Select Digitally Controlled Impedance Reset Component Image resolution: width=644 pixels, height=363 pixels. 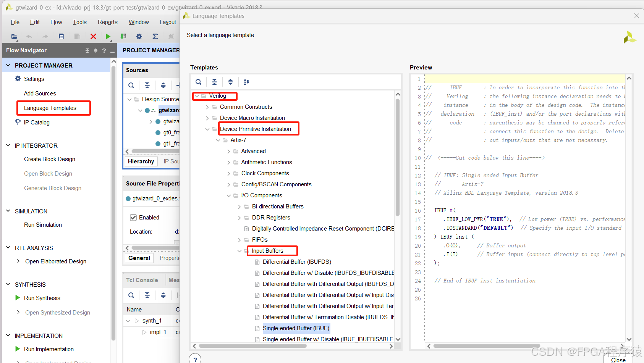pyautogui.click(x=323, y=229)
